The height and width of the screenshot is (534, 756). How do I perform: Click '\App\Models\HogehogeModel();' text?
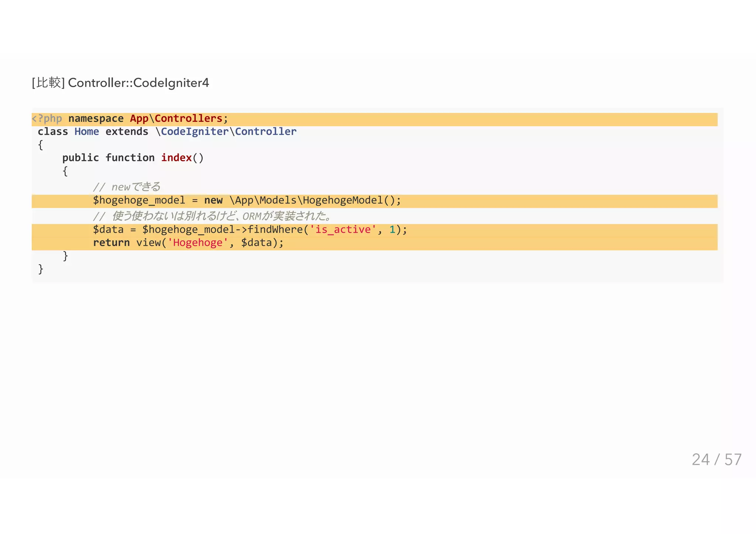click(315, 200)
